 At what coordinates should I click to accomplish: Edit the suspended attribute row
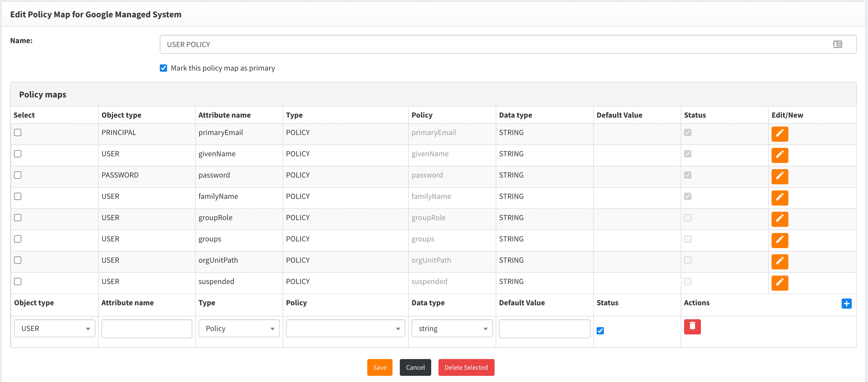779,283
